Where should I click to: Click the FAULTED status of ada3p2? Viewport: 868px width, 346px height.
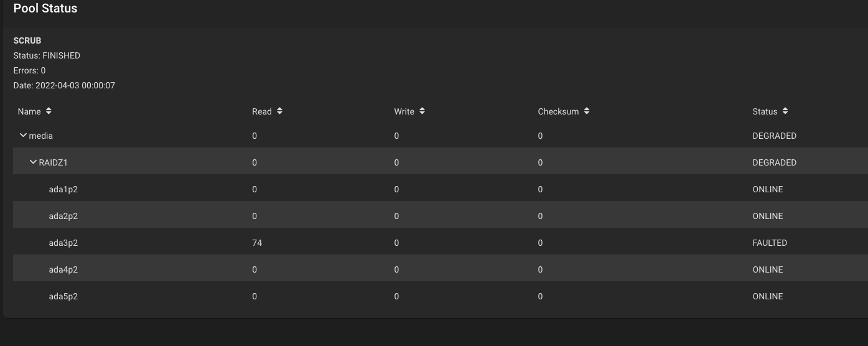(x=770, y=243)
